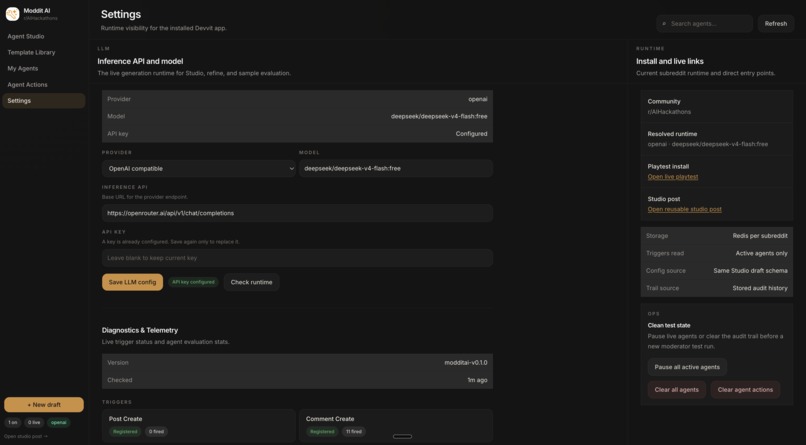The width and height of the screenshot is (806, 445).
Task: Click the 'Stored audit history' value
Action: (760, 288)
